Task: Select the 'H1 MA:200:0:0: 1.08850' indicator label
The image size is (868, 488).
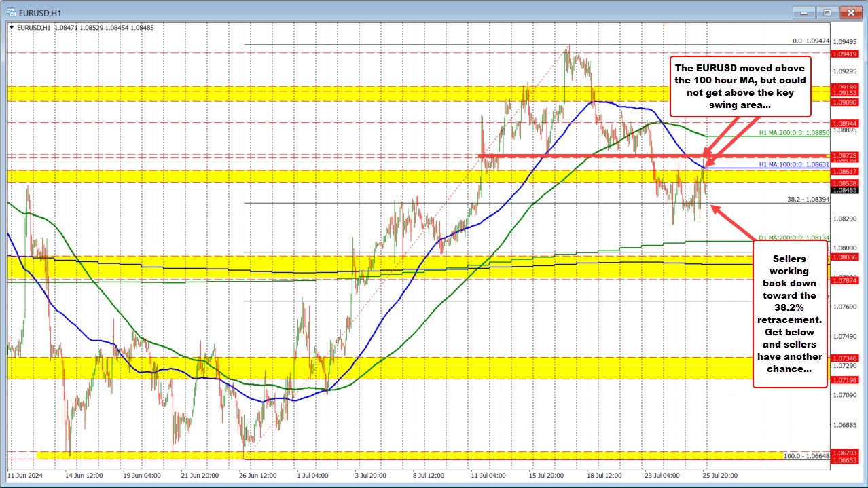Action: [x=794, y=134]
